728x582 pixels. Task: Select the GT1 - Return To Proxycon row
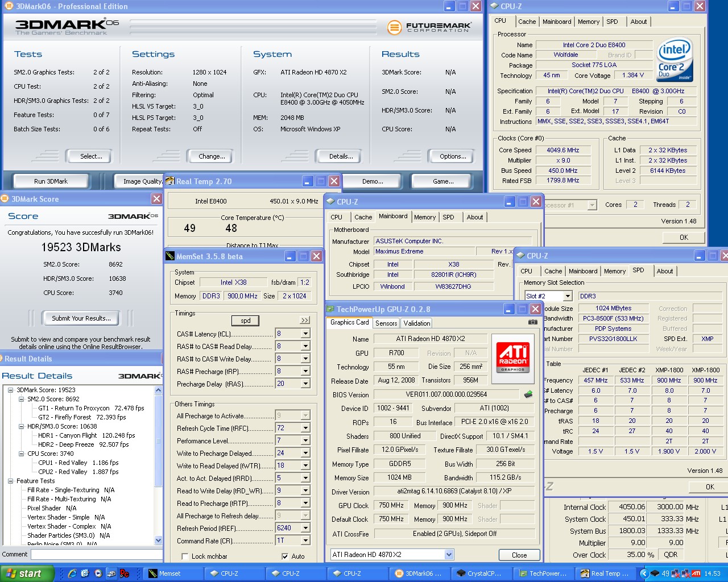point(91,408)
